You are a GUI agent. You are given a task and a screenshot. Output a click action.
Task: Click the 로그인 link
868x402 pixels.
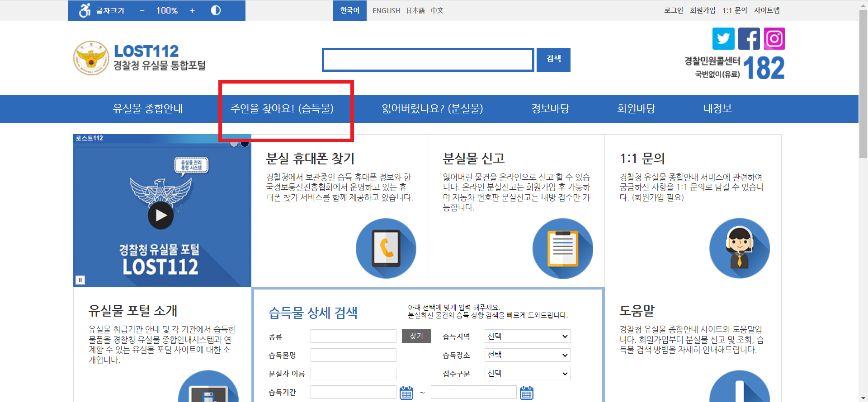click(674, 10)
